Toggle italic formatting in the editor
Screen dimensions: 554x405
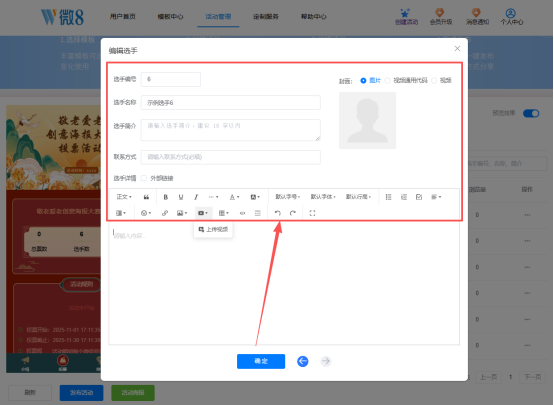(x=196, y=197)
